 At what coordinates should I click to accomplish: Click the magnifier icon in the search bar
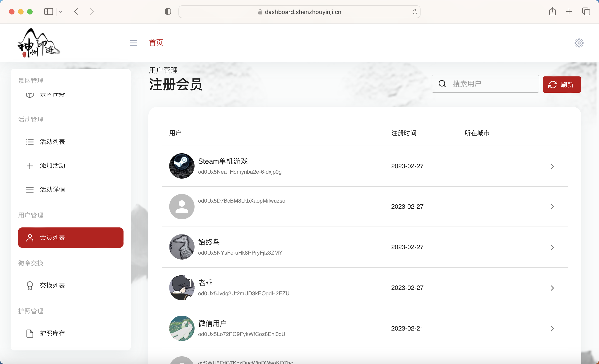[442, 84]
